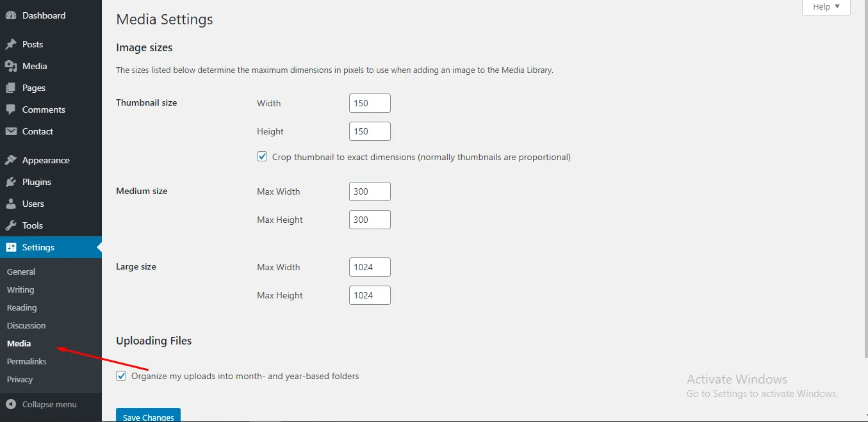Click the Contact envelope icon
Image resolution: width=868 pixels, height=422 pixels.
[x=11, y=131]
